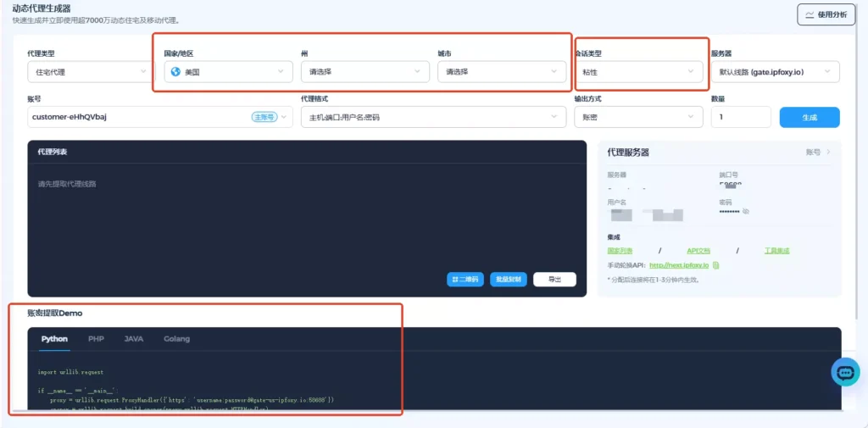Click the globe icon in country field
868x428 pixels.
point(175,72)
